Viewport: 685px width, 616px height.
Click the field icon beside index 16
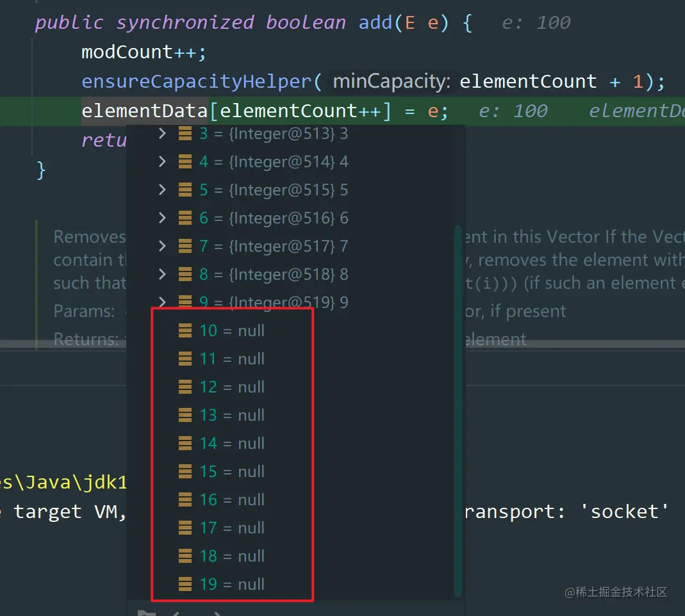coord(185,499)
